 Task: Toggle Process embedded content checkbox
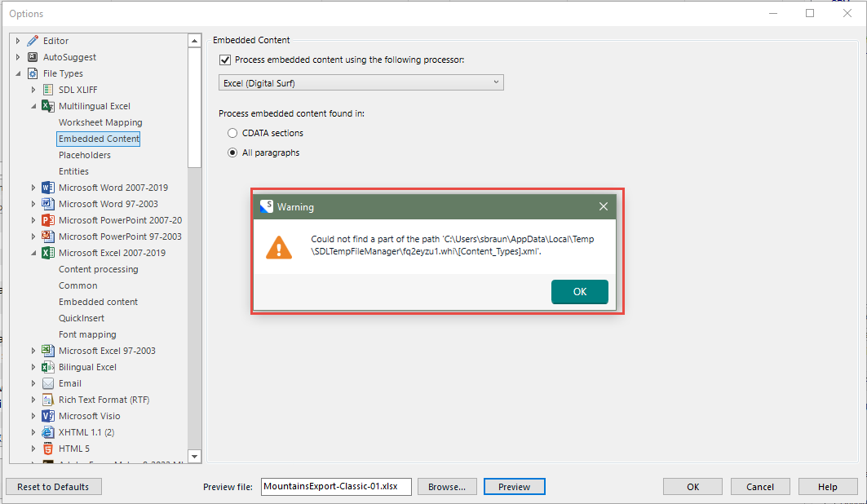[225, 60]
